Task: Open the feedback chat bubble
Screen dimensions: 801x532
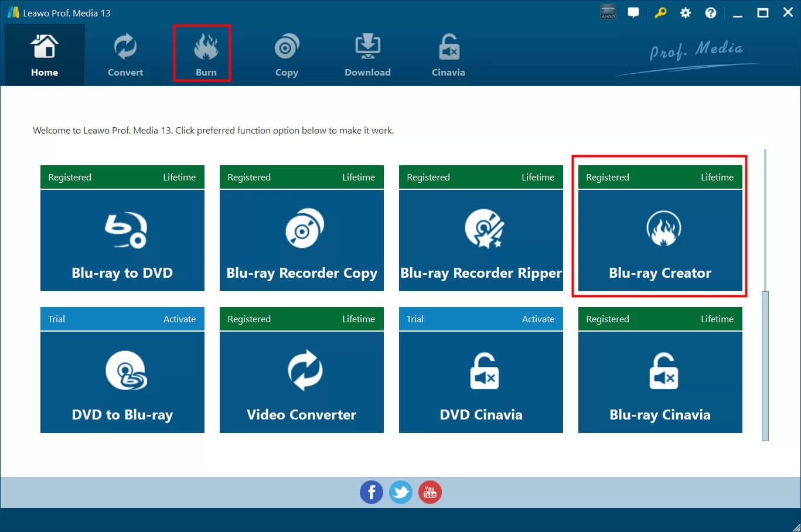Action: coord(633,12)
